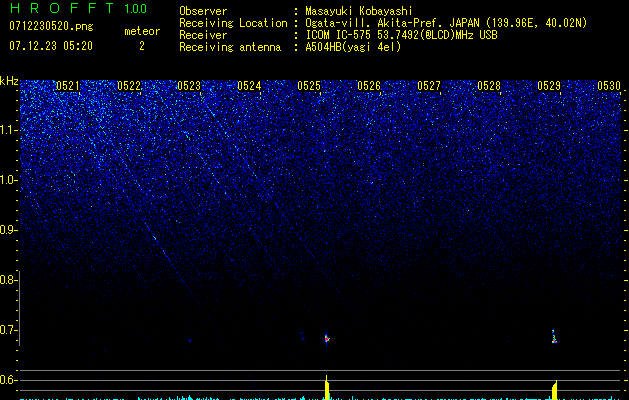Click the 0.7 kHz axis label
The image size is (629, 400).
click(x=8, y=330)
